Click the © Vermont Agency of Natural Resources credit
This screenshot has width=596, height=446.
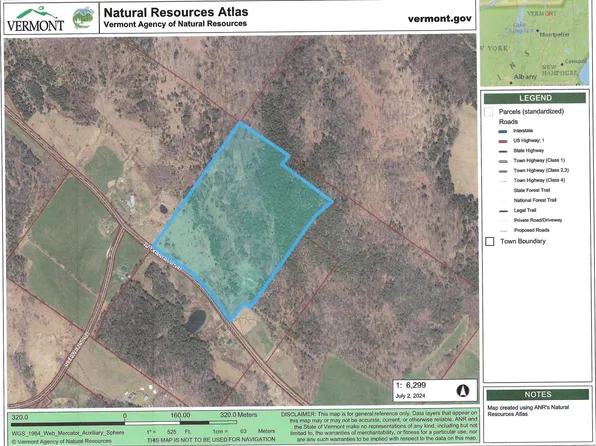62,441
